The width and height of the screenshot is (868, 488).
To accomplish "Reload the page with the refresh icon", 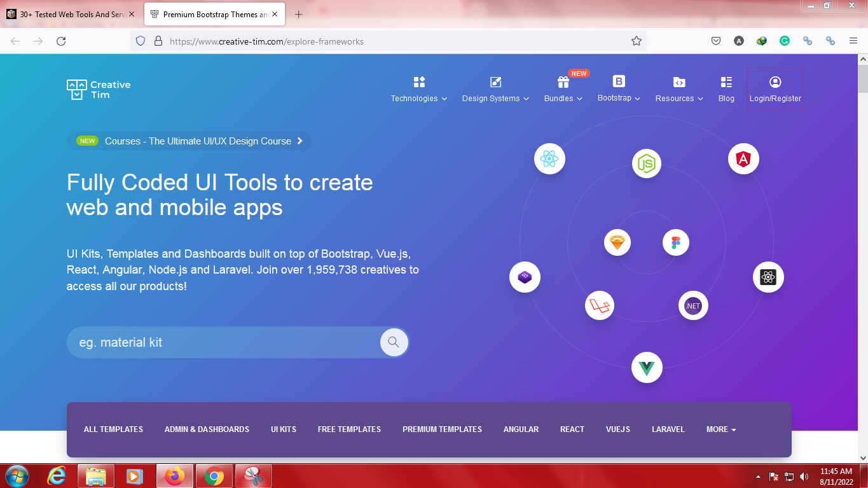I will pos(61,41).
